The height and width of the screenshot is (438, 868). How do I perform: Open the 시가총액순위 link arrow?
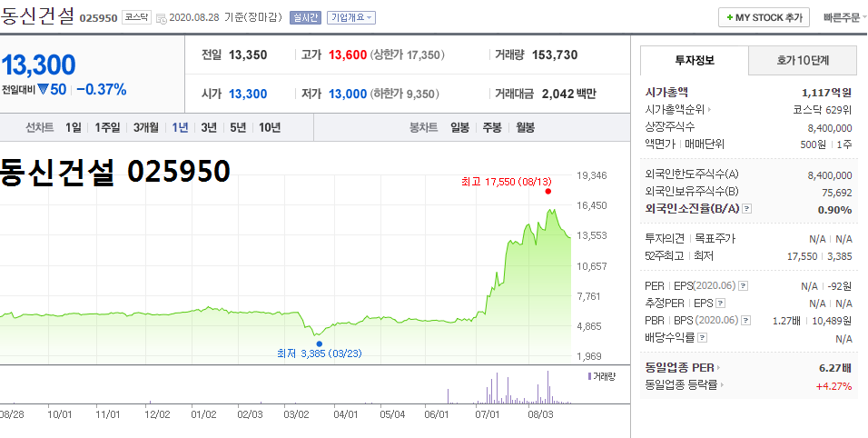[709, 110]
